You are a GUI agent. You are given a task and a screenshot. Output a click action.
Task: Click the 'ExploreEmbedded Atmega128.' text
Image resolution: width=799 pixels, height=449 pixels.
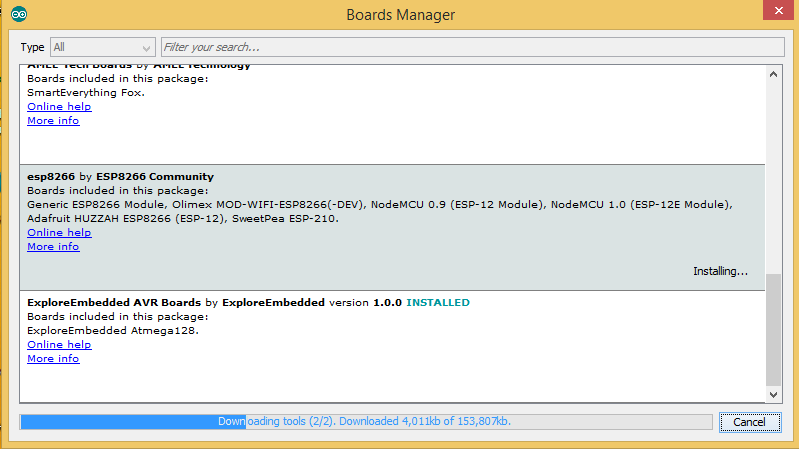pos(113,331)
